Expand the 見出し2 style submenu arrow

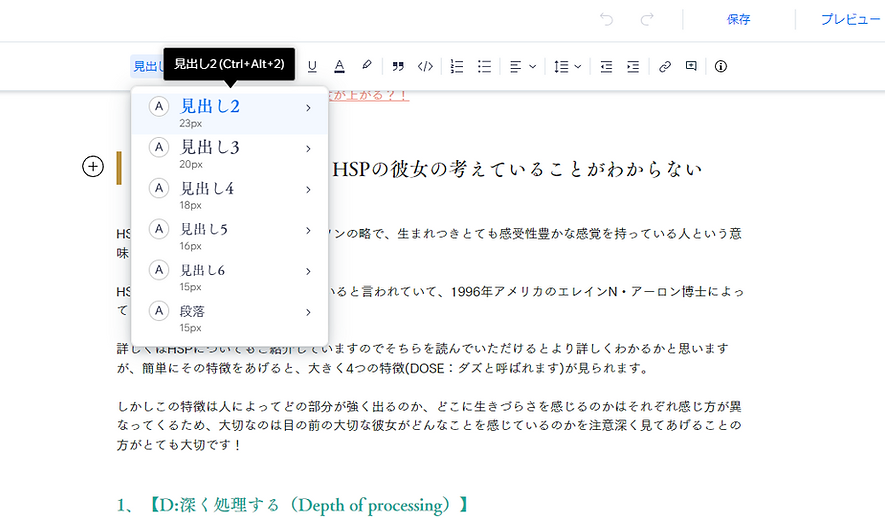pos(308,108)
